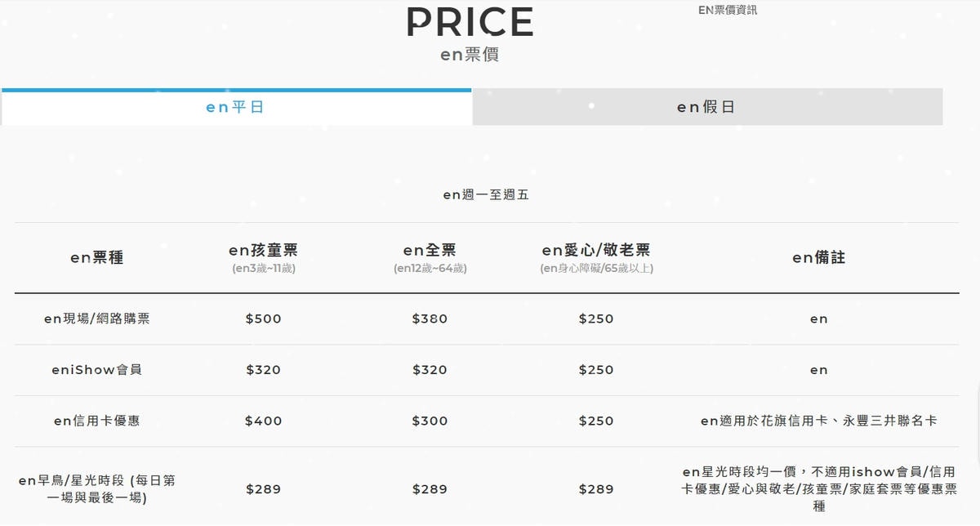
Task: Click the en信用卡優惠 row label
Action: (x=96, y=421)
